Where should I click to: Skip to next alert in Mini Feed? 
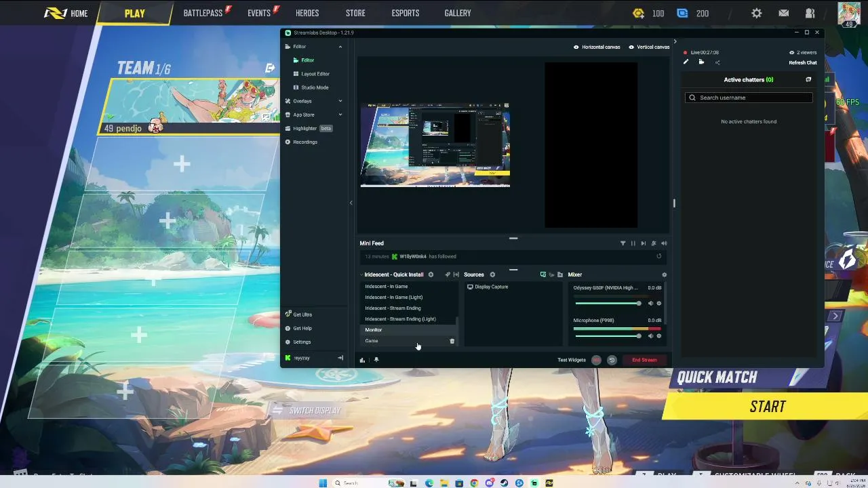pyautogui.click(x=644, y=243)
